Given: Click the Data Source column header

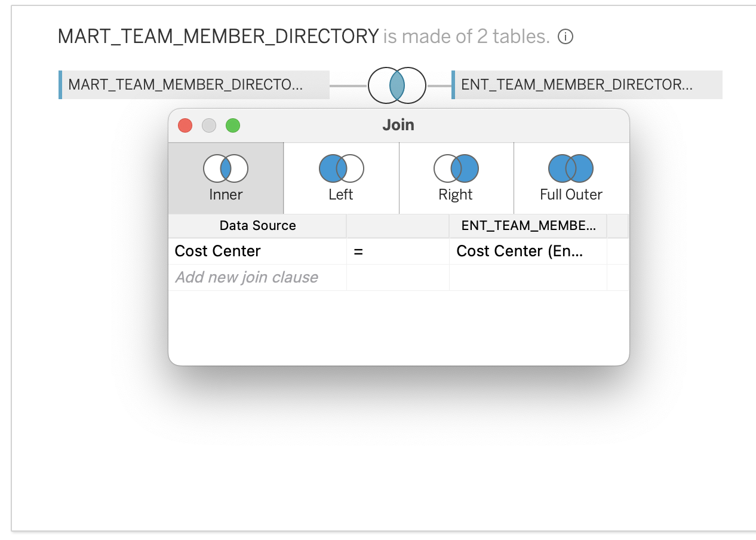Looking at the screenshot, I should point(257,226).
